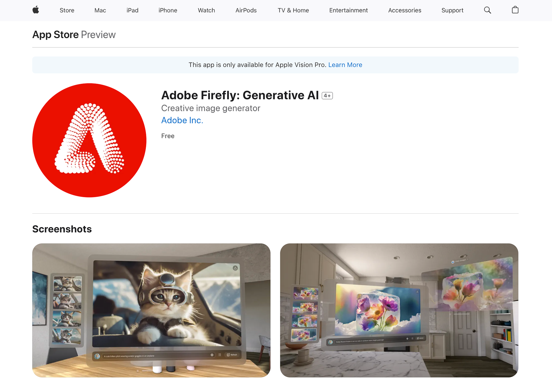Go to Accessories in the navigation
Image resolution: width=552 pixels, height=392 pixels.
tap(405, 10)
